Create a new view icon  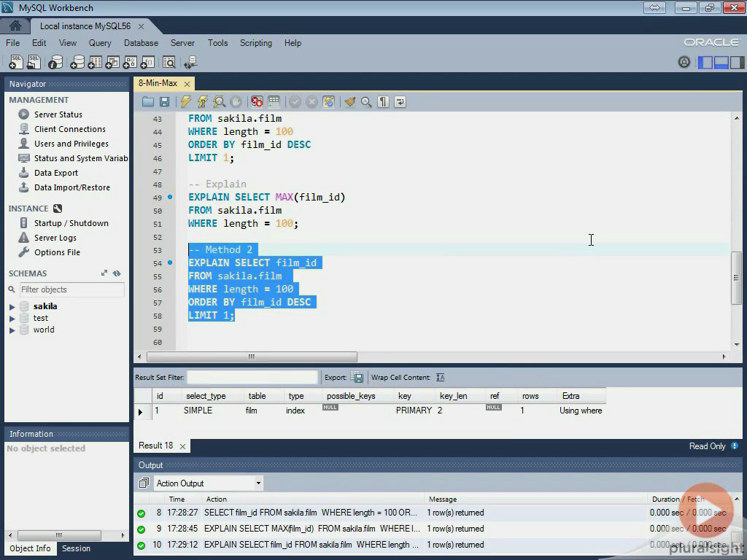point(112,62)
